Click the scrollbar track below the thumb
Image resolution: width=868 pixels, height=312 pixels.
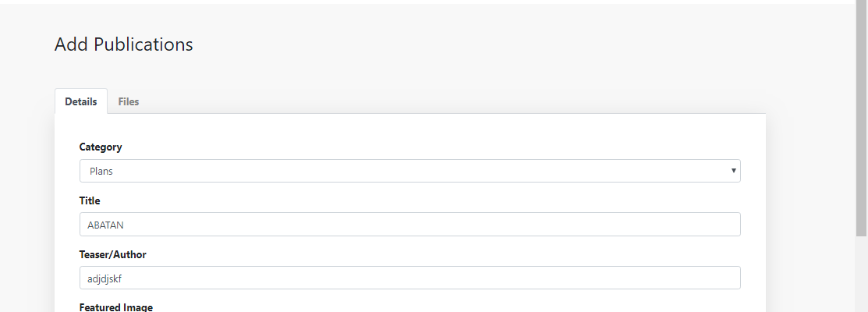pos(861,273)
